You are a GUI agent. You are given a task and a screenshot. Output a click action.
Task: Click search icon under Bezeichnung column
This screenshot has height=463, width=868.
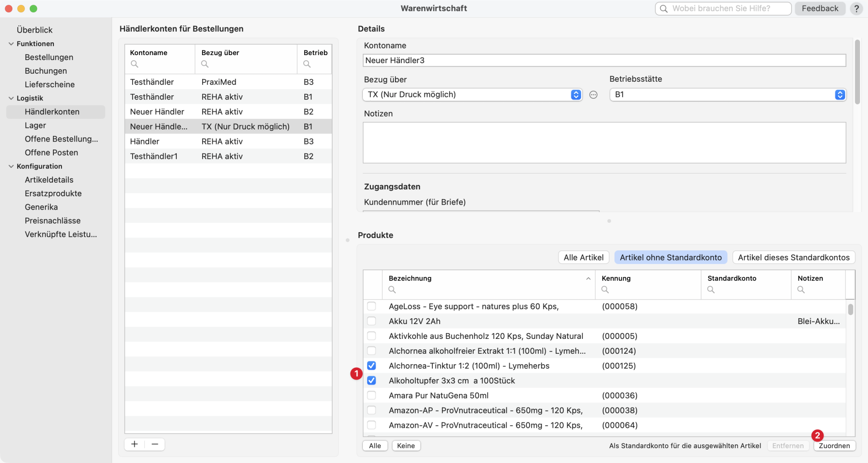pos(392,289)
